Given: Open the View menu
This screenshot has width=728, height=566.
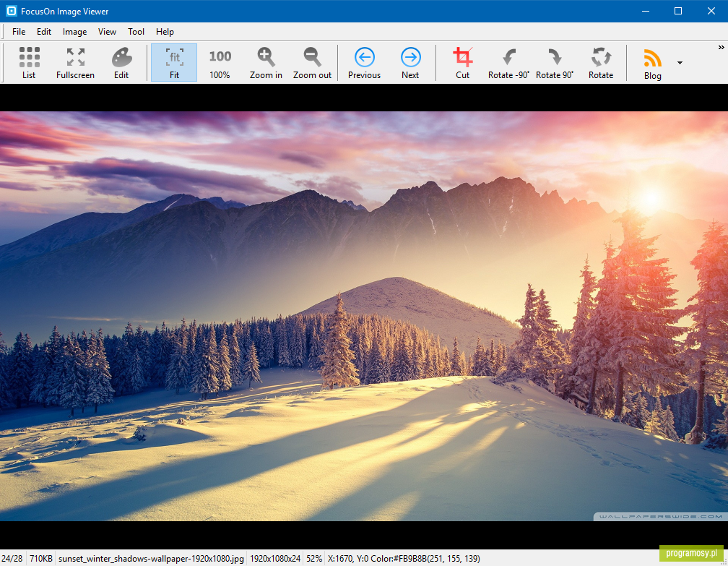Looking at the screenshot, I should 107,32.
